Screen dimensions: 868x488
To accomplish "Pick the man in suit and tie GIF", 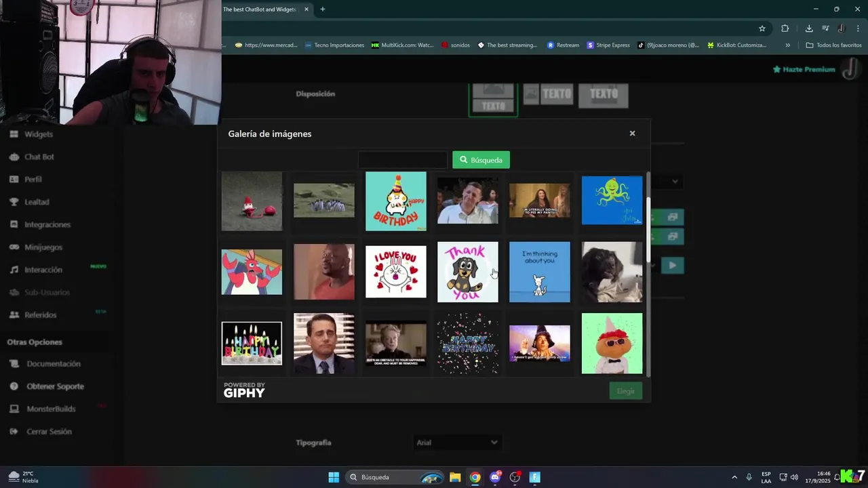I will coord(323,344).
